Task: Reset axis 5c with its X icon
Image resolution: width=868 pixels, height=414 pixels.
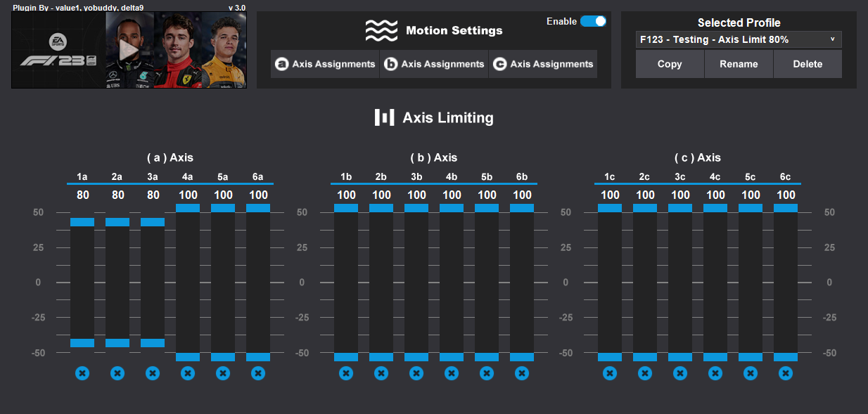Action: pos(751,373)
